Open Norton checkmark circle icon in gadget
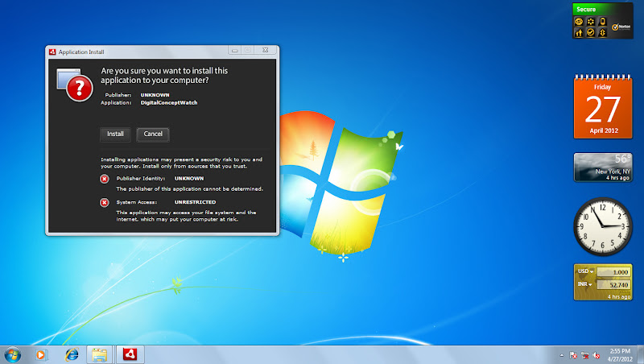Screen dimensions: 644x364 click(x=591, y=33)
